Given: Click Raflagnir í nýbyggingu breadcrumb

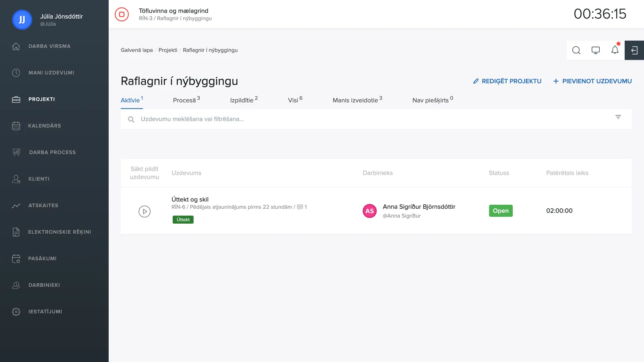Looking at the screenshot, I should coord(210,50).
